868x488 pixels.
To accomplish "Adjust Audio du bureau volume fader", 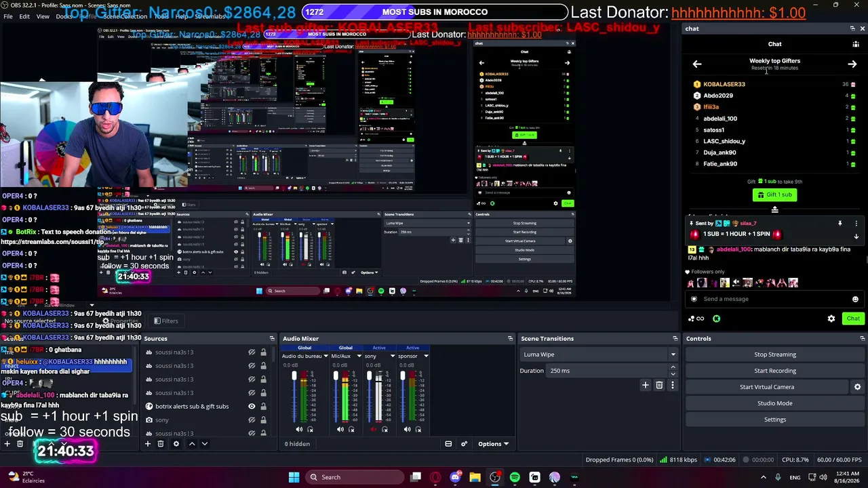I will tap(294, 377).
